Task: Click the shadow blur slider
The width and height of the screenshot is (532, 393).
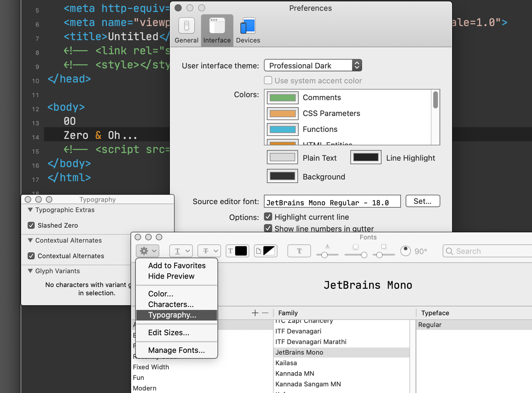Action: 356,255
